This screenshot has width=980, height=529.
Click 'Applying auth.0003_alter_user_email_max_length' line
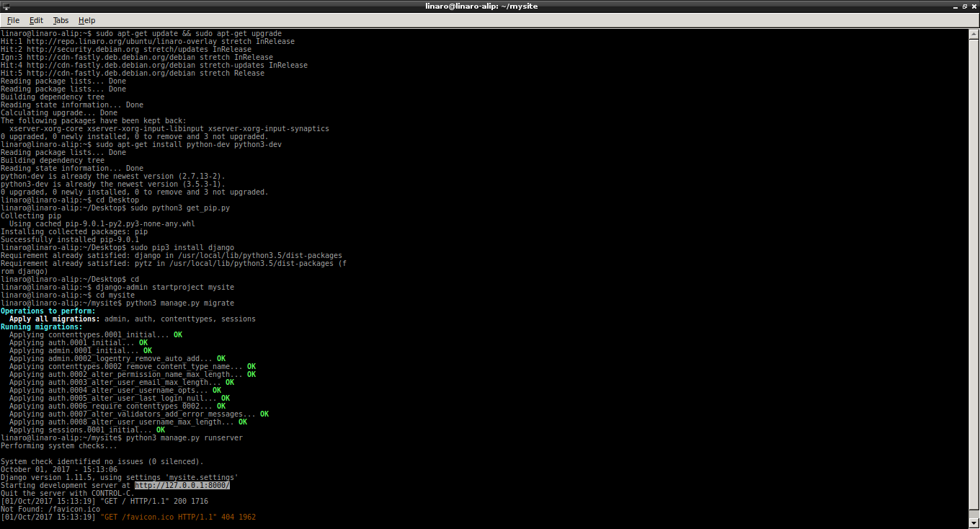click(x=122, y=383)
